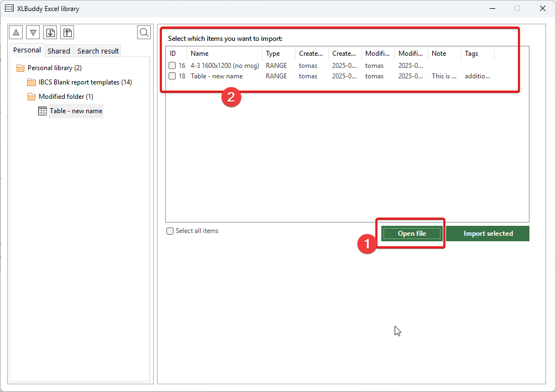556x392 pixels.
Task: Check the box for item ID 18
Action: coord(172,76)
